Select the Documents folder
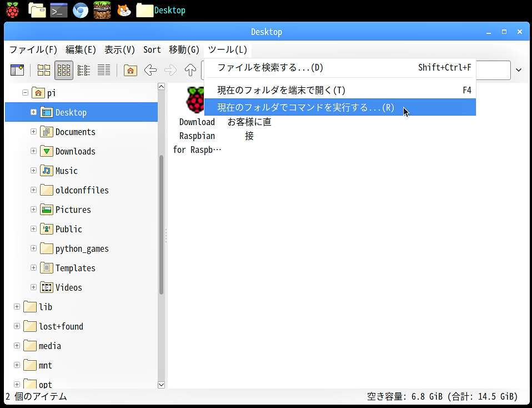 [68, 132]
